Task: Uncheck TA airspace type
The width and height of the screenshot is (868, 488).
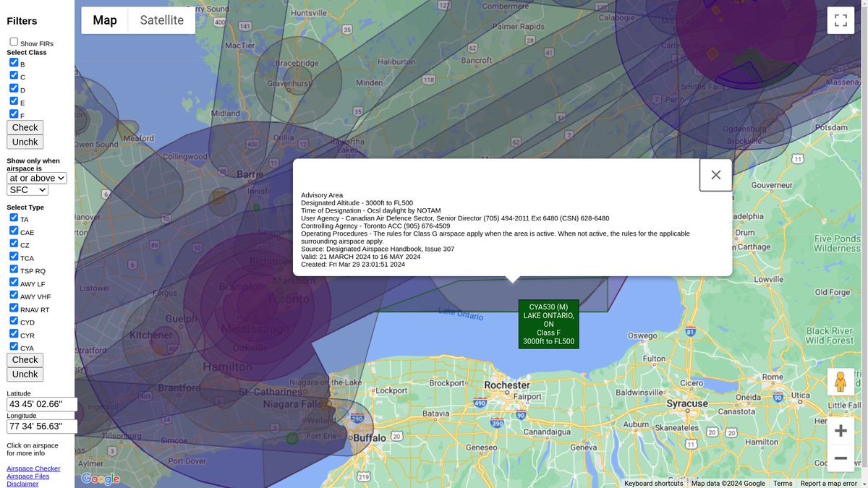Action: (14, 218)
